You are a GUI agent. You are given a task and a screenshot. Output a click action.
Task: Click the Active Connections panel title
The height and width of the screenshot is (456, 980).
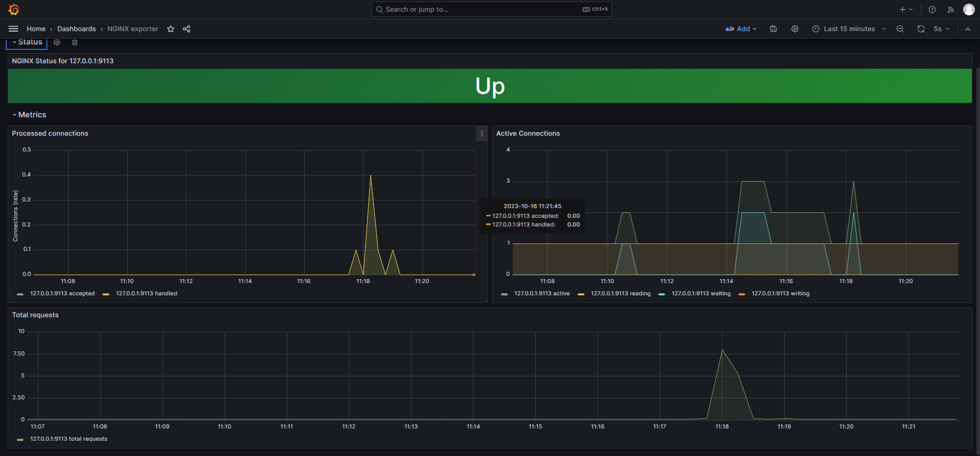point(528,134)
